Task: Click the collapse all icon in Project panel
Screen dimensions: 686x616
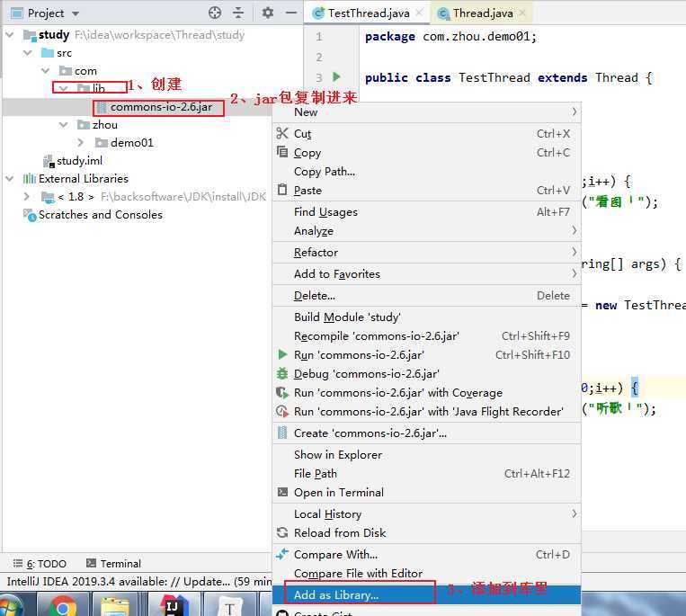Action: pos(238,13)
